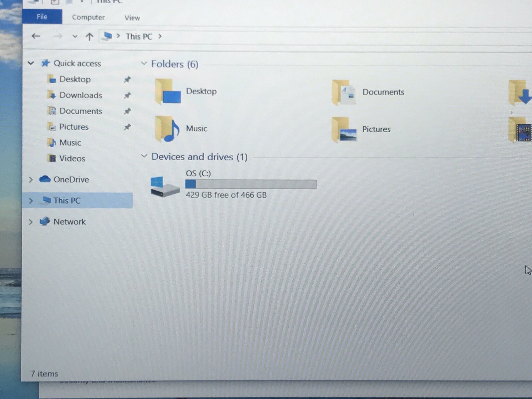Viewport: 532px width, 399px height.
Task: Click the Pictures sidebar icon
Action: 52,127
